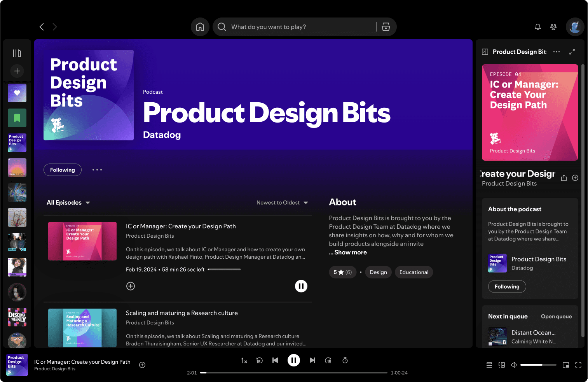The image size is (588, 382).
Task: Click the search magnifier icon
Action: click(222, 27)
